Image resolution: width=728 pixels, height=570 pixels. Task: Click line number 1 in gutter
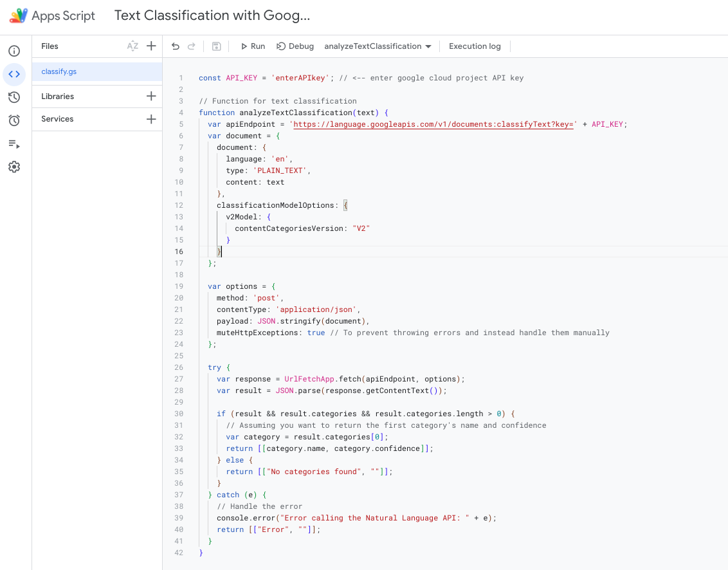click(181, 78)
